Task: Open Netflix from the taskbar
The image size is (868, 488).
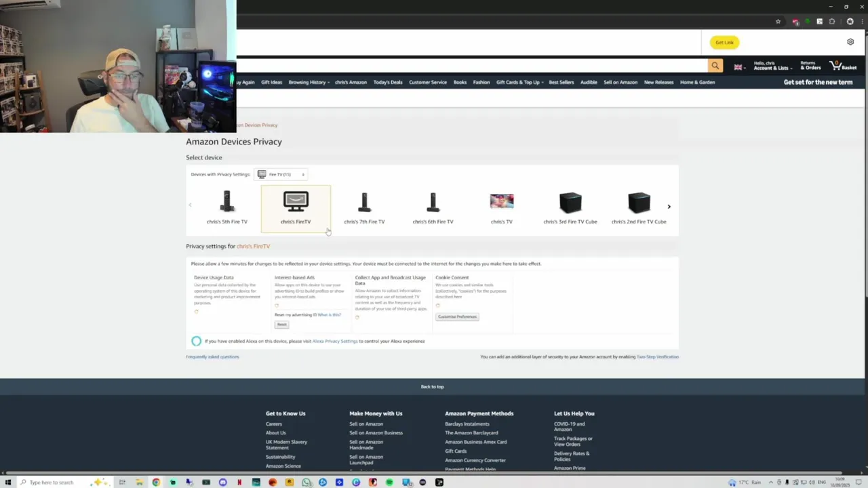Action: (x=239, y=483)
